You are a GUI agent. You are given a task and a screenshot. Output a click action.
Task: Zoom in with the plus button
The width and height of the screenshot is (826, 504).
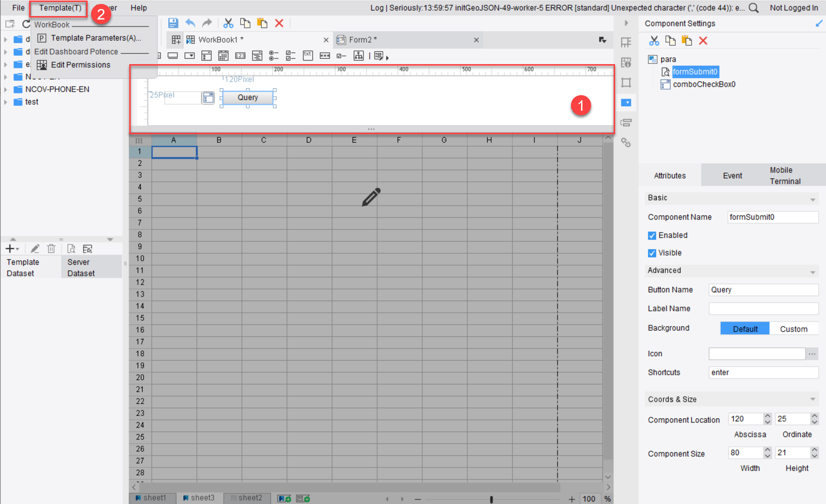[x=572, y=499]
